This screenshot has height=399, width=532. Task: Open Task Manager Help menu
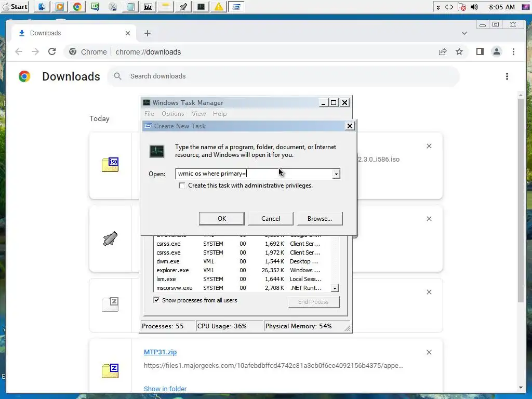[220, 114]
